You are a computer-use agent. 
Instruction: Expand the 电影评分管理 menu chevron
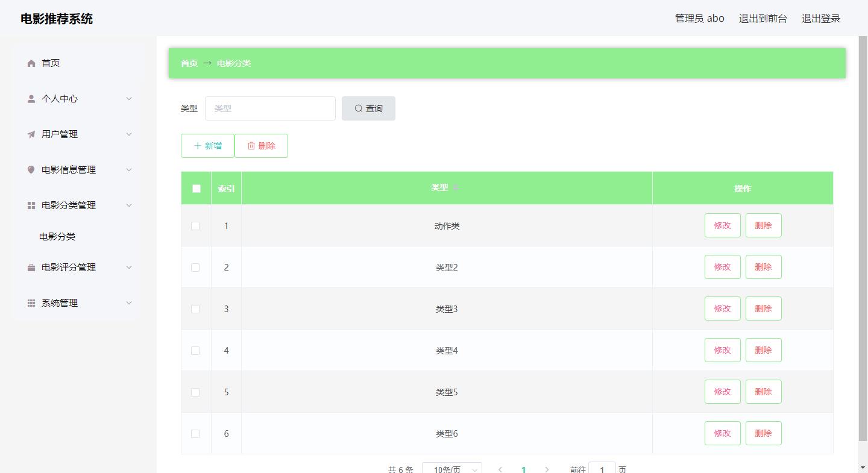(x=128, y=268)
